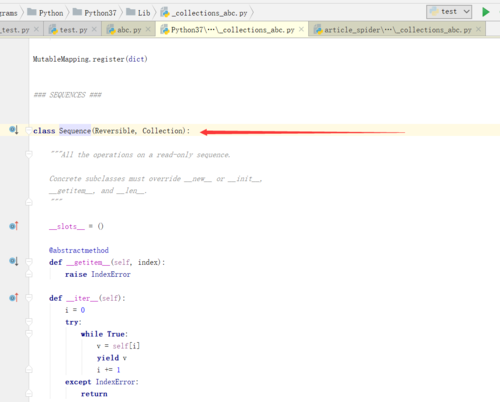The width and height of the screenshot is (500, 402).
Task: Fold the try block in __iter__
Action: [x=29, y=322]
